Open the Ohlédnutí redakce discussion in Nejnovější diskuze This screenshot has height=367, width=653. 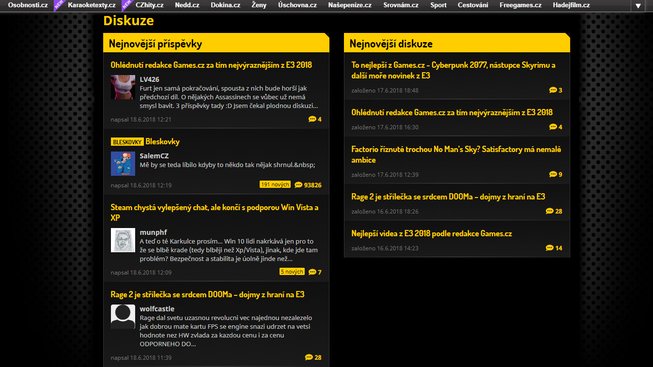click(452, 112)
